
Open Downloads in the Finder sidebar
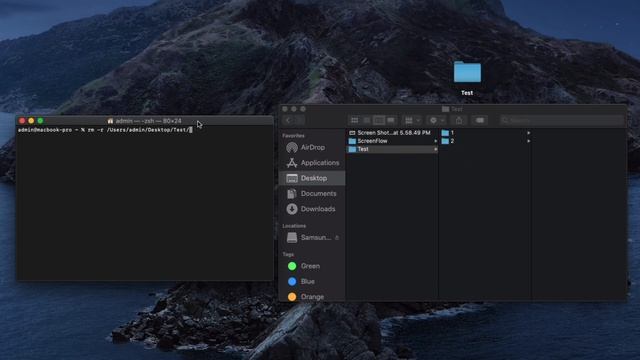312,209
